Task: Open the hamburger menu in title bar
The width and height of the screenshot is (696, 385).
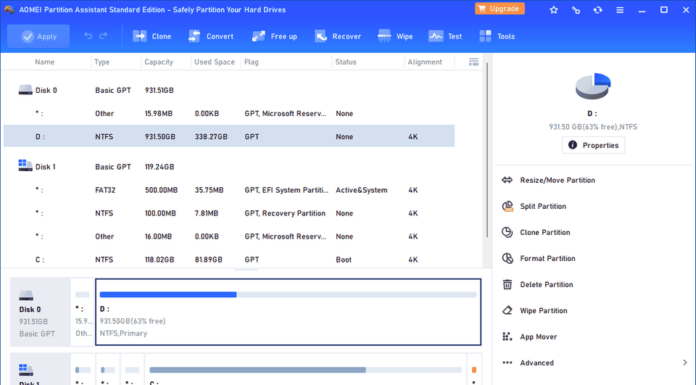Action: point(620,10)
